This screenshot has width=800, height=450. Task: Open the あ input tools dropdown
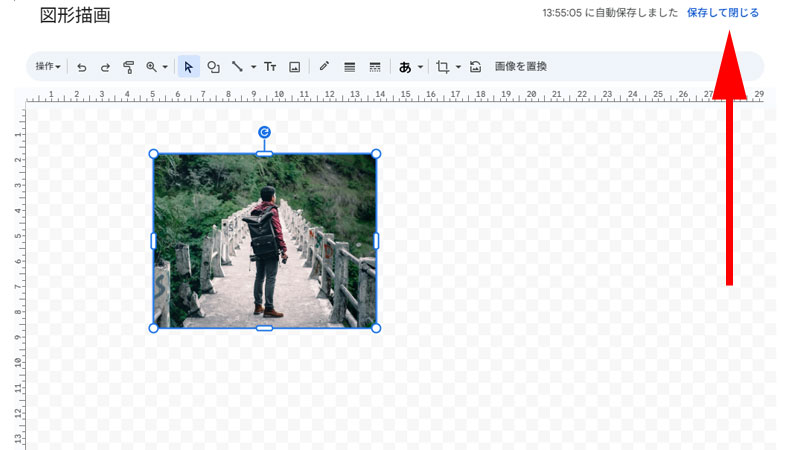(410, 67)
